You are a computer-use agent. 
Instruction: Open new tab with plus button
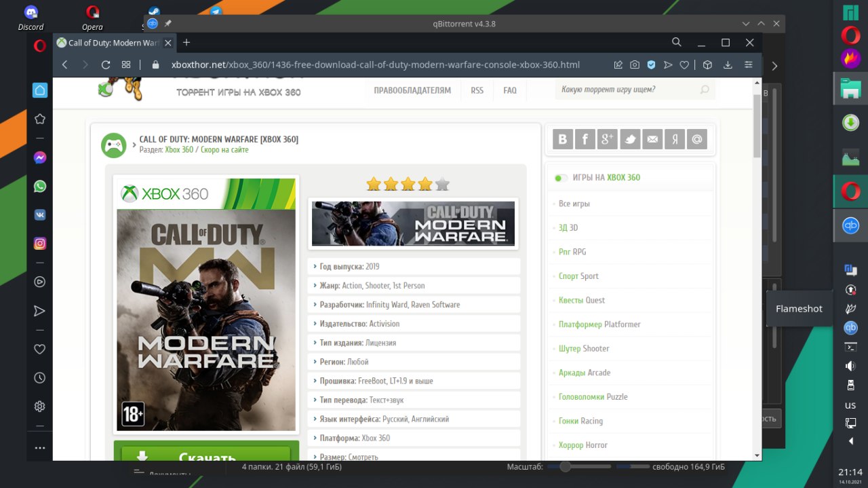coord(186,42)
